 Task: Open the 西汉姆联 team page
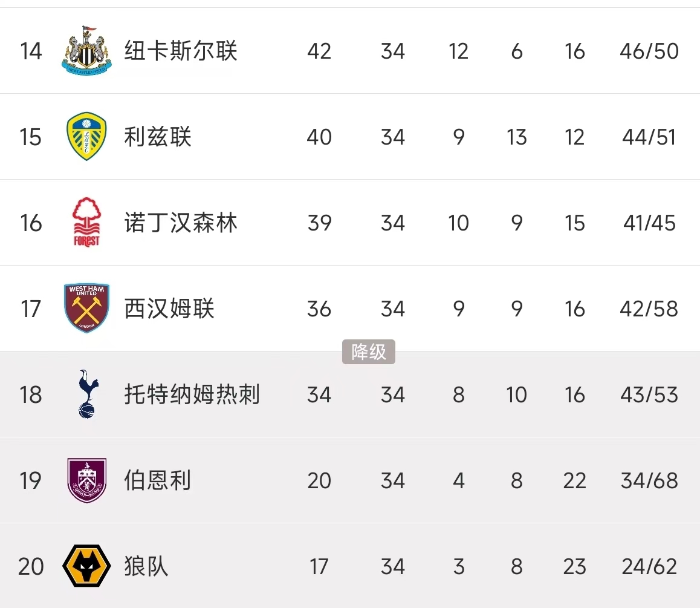point(169,309)
